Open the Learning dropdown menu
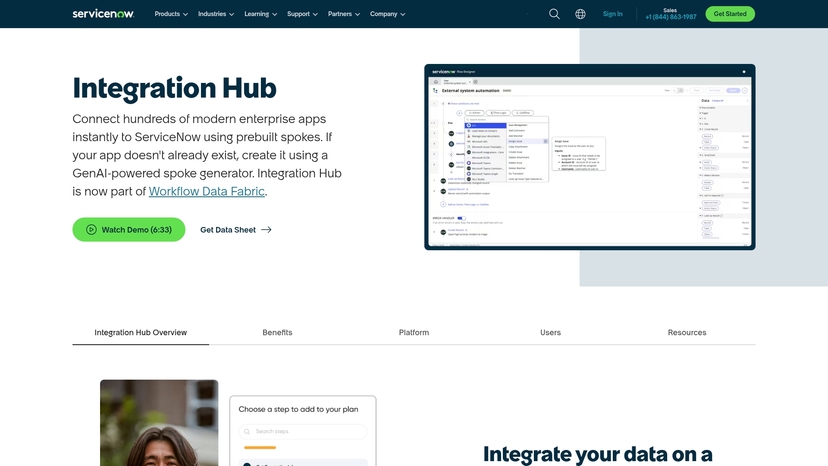This screenshot has height=466, width=828. (260, 14)
